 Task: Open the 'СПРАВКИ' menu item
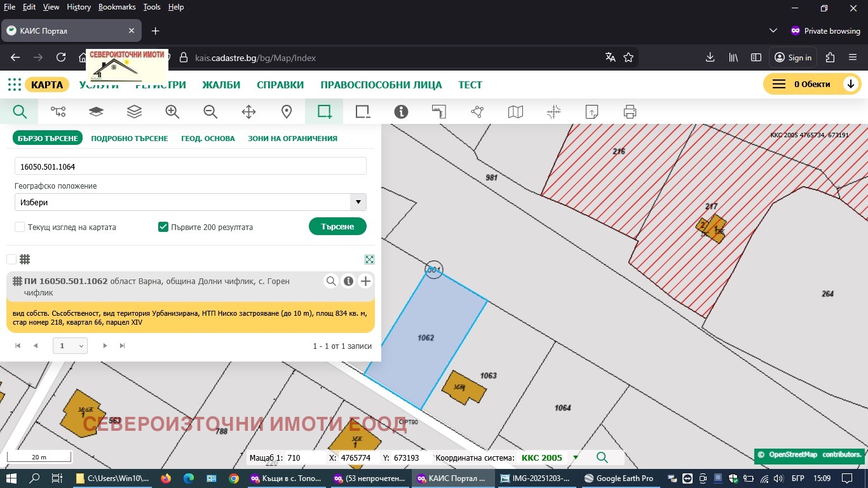(x=280, y=85)
